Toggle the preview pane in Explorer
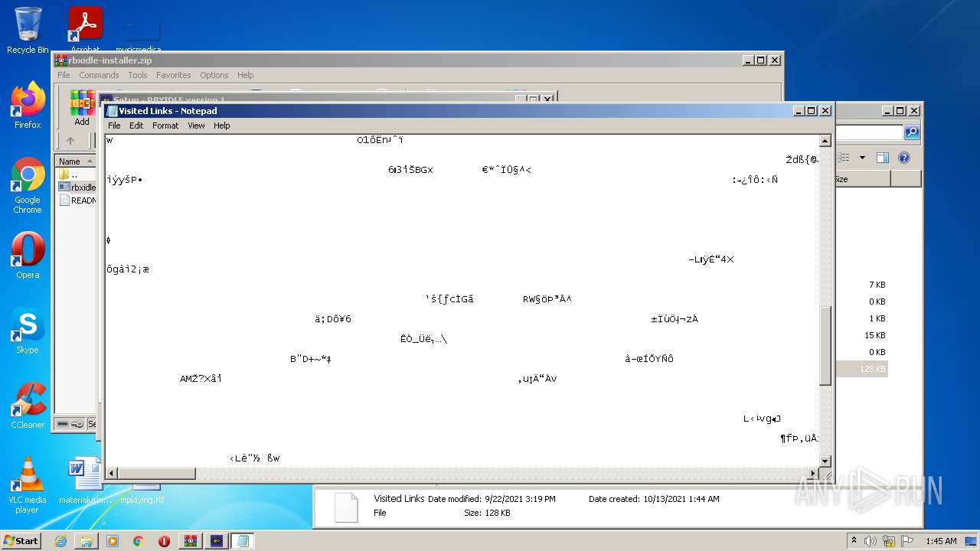Screen dimensions: 980x551 883,158
